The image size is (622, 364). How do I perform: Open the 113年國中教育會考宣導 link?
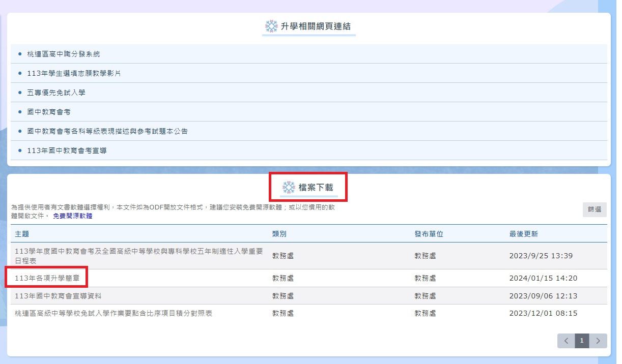coord(67,150)
